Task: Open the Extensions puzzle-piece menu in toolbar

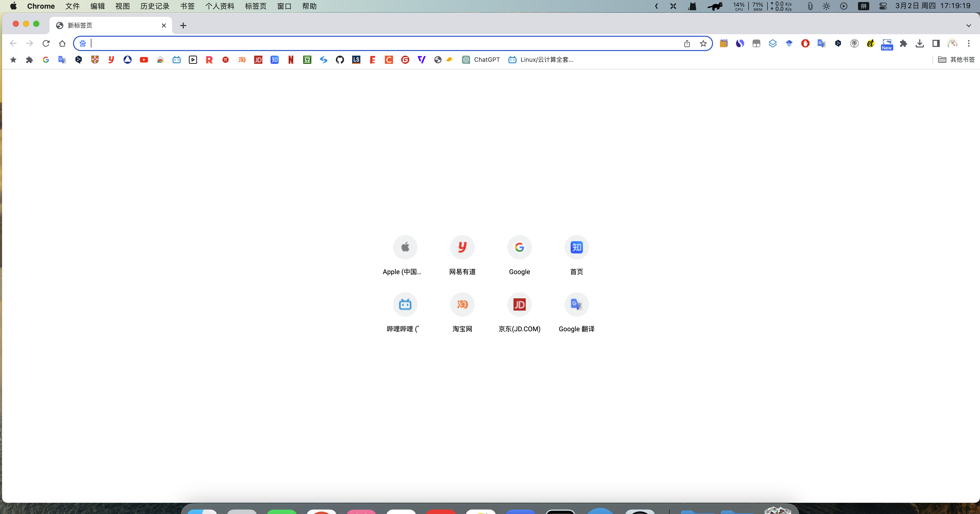Action: 903,43
